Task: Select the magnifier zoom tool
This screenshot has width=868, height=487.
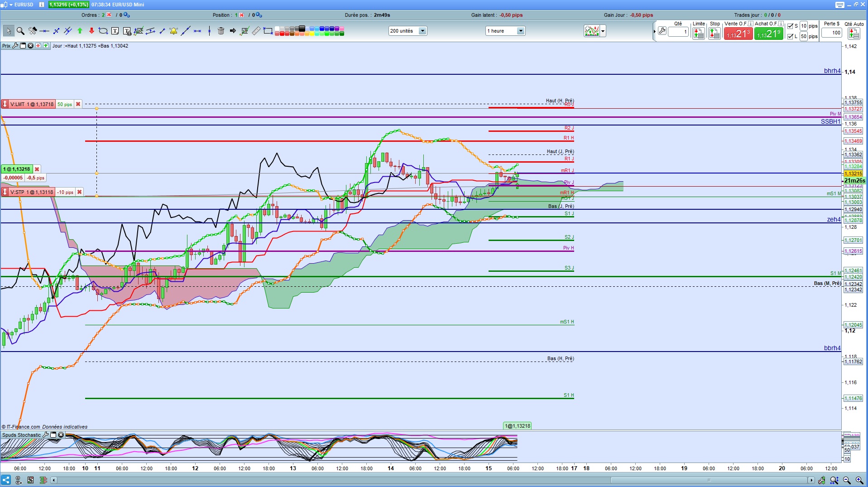Action: tap(20, 31)
